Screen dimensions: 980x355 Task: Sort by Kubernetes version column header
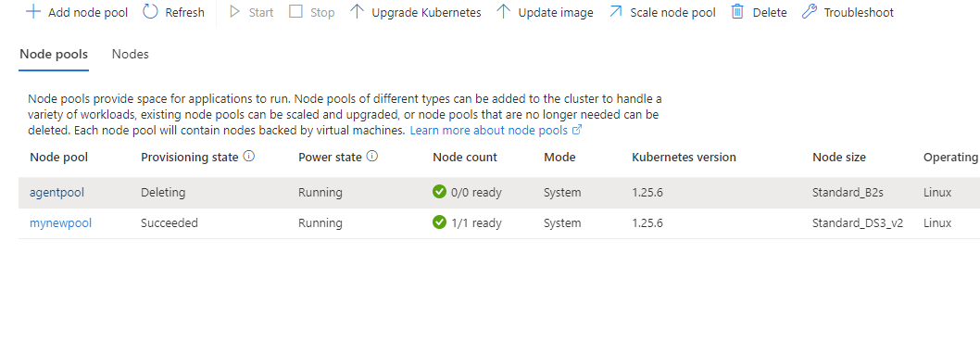coord(684,158)
